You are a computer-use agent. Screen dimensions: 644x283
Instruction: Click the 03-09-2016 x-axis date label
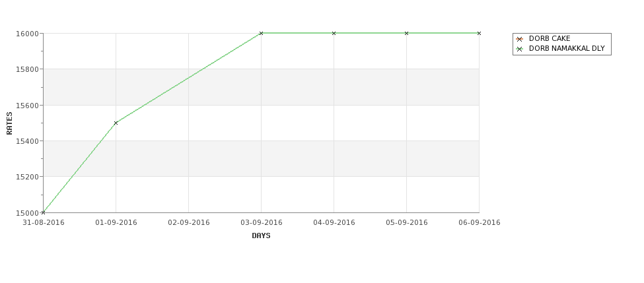point(261,223)
